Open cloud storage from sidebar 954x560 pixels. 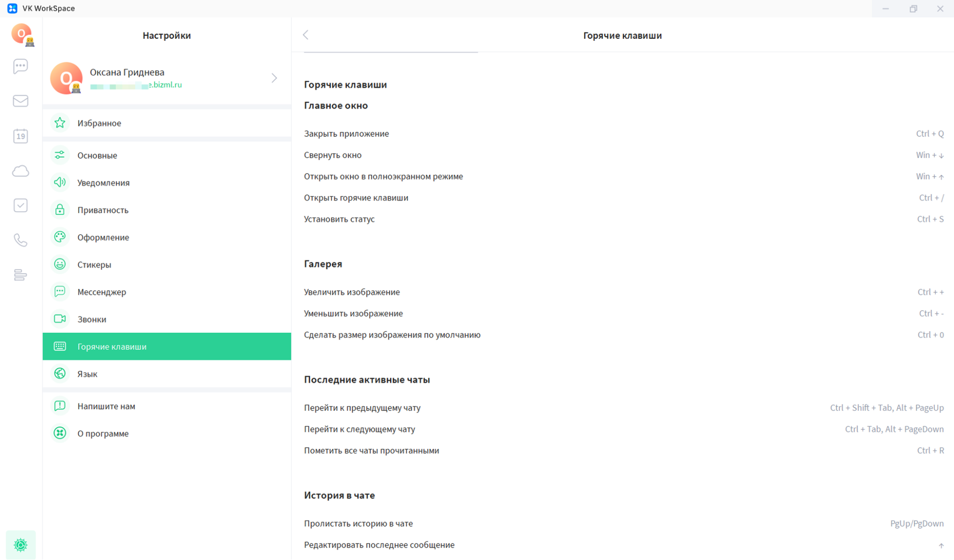[x=21, y=171]
